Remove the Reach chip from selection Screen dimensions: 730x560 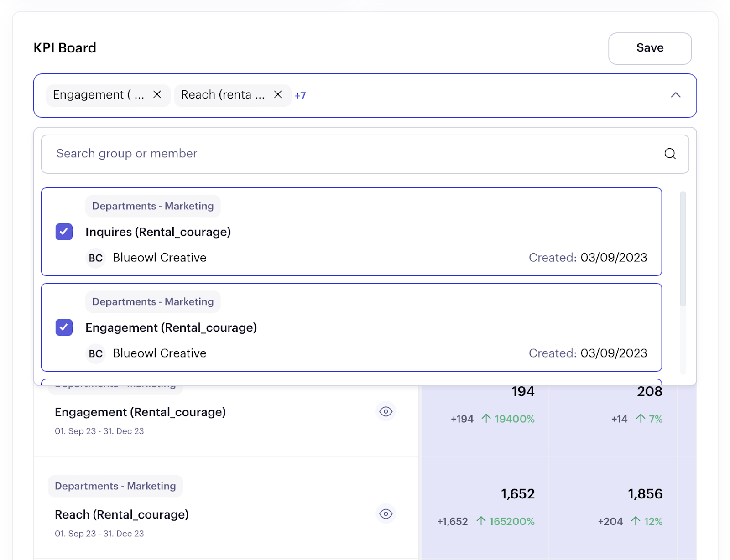pos(278,94)
